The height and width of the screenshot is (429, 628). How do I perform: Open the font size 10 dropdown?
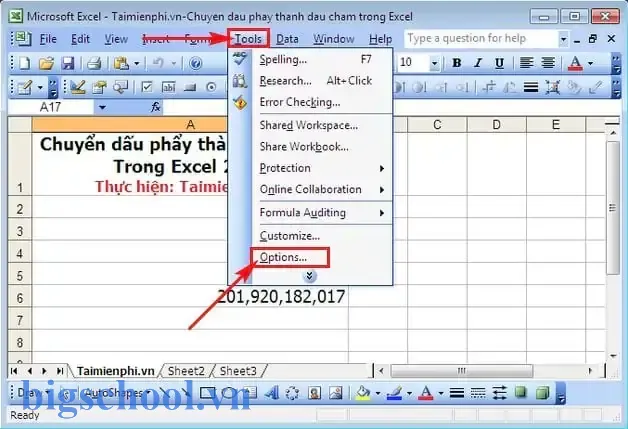click(x=434, y=63)
